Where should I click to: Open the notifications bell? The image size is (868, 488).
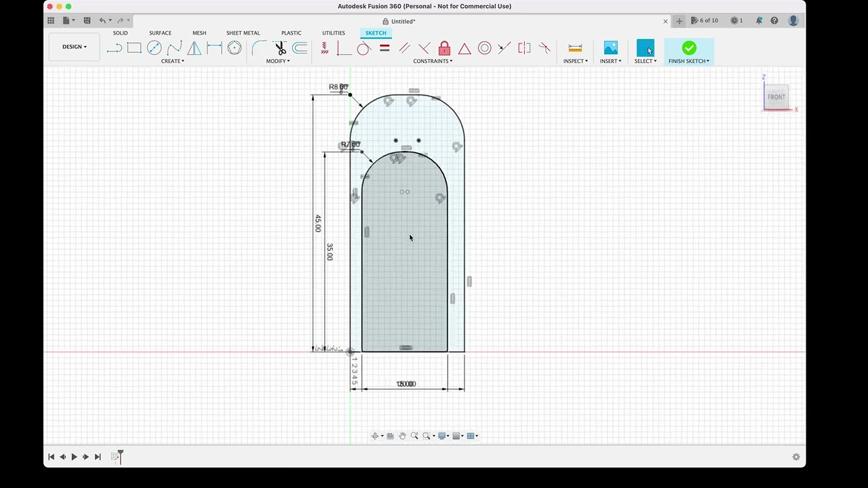(x=759, y=20)
